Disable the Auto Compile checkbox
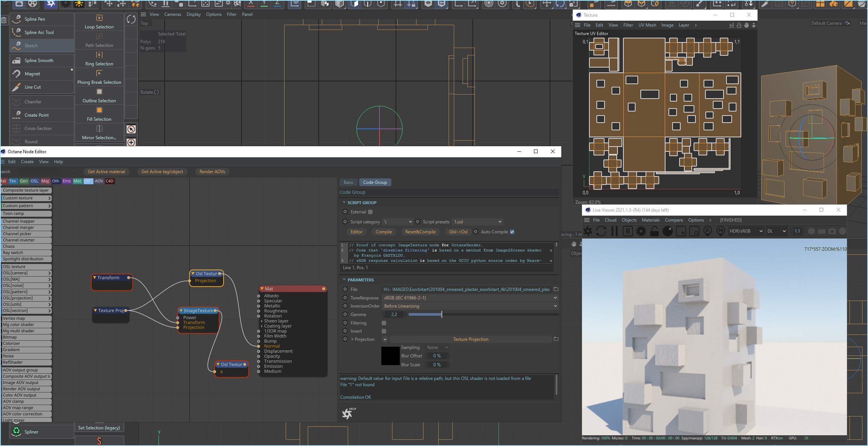Viewport: 868px width, 446px height. tap(512, 232)
